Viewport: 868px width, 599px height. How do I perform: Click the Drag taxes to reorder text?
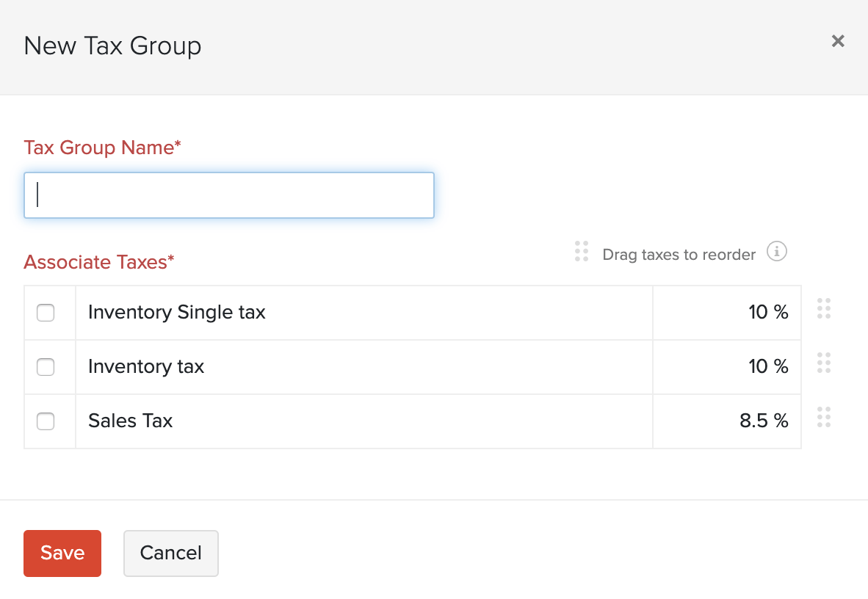click(x=679, y=255)
